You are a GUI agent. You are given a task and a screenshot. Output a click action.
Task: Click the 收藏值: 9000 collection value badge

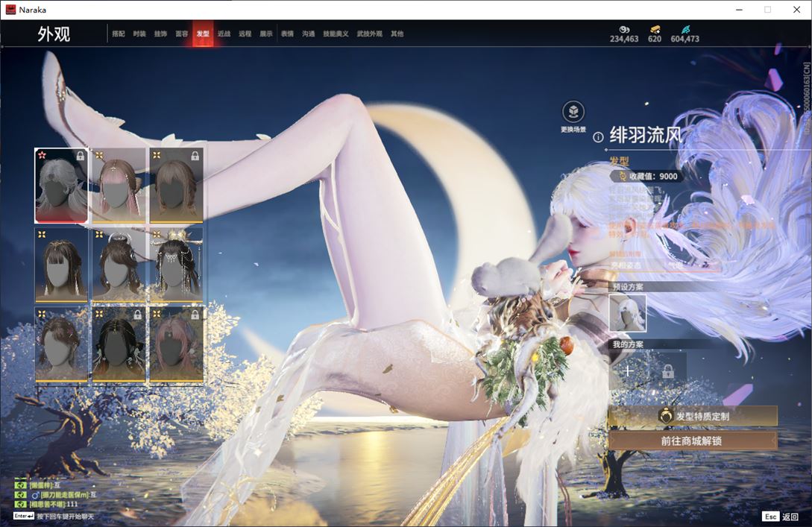pyautogui.click(x=646, y=176)
